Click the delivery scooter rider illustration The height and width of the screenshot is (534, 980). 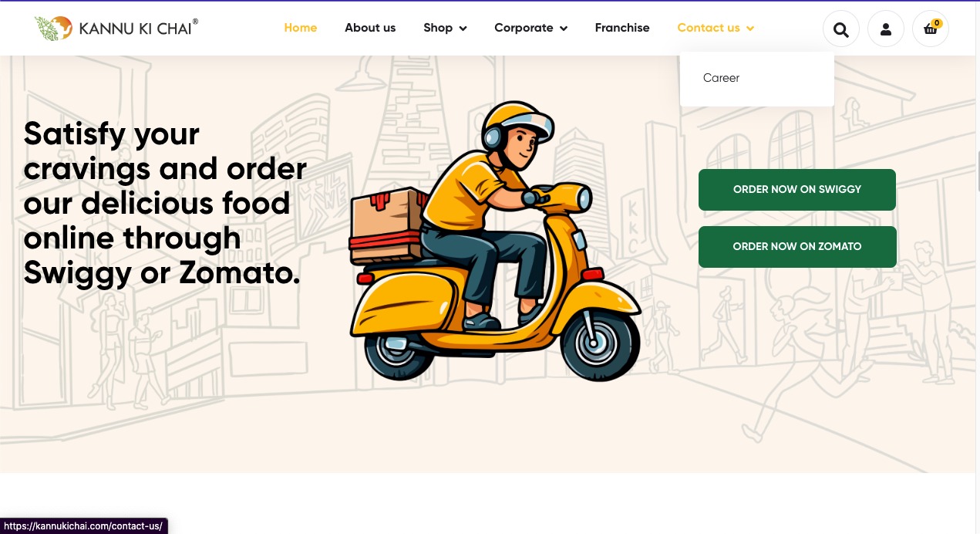click(495, 241)
